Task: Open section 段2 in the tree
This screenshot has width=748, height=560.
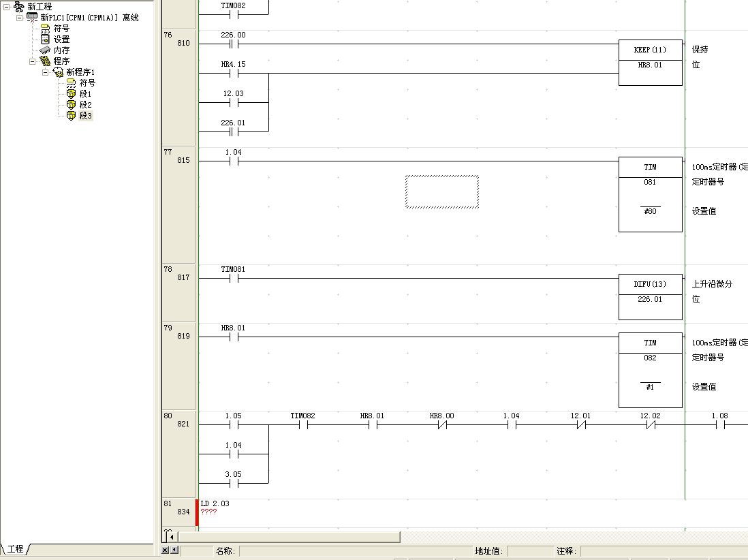Action: coord(84,105)
